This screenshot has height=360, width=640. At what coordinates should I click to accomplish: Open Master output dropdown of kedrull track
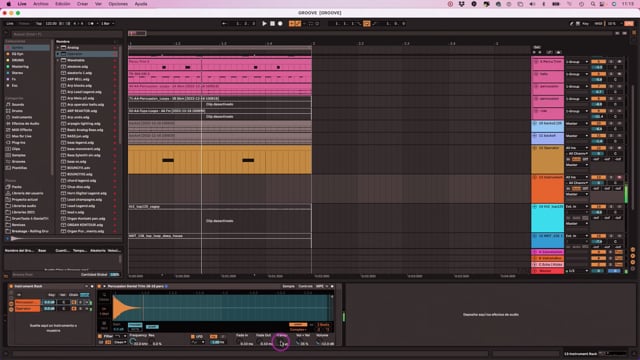(x=577, y=123)
